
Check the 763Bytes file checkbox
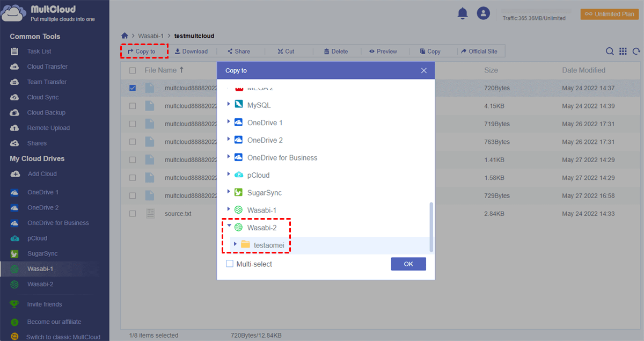[133, 142]
